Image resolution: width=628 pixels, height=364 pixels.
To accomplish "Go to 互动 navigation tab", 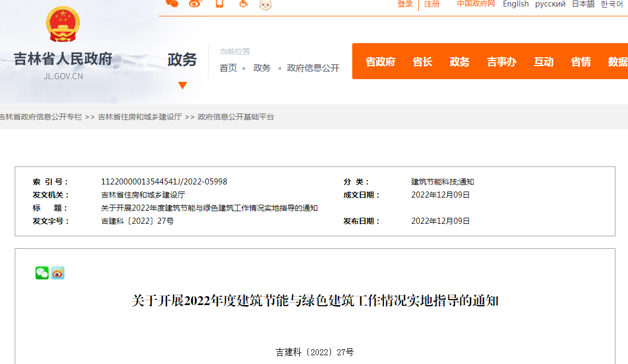I will point(543,62).
